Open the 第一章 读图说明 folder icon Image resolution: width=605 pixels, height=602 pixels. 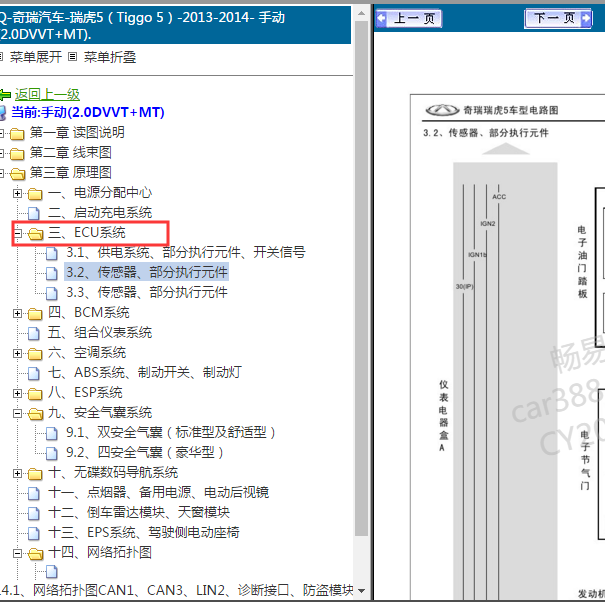(x=17, y=134)
